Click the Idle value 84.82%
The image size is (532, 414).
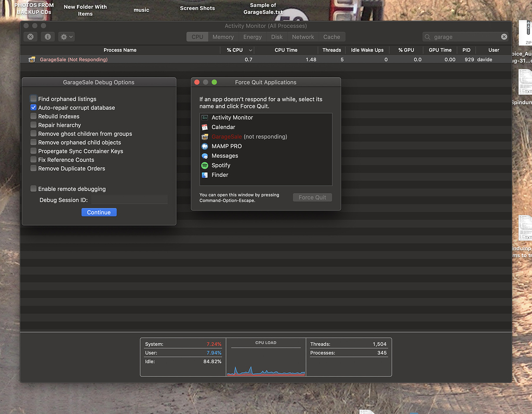[212, 362]
